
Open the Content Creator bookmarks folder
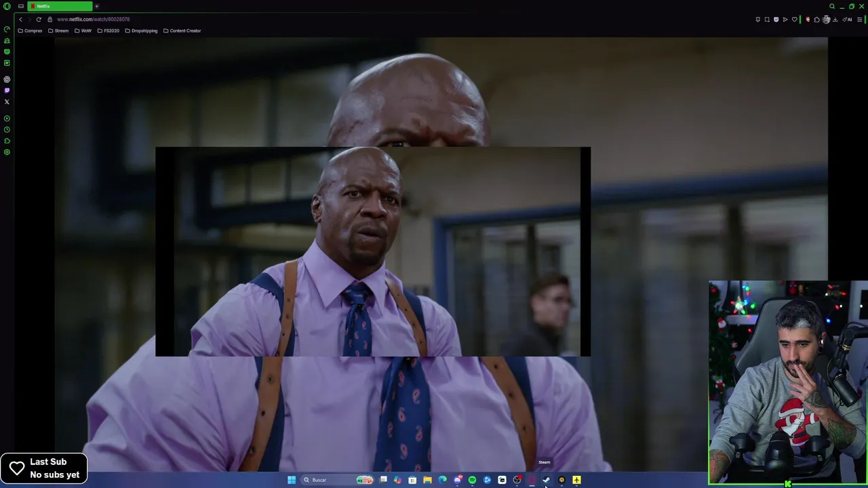182,30
